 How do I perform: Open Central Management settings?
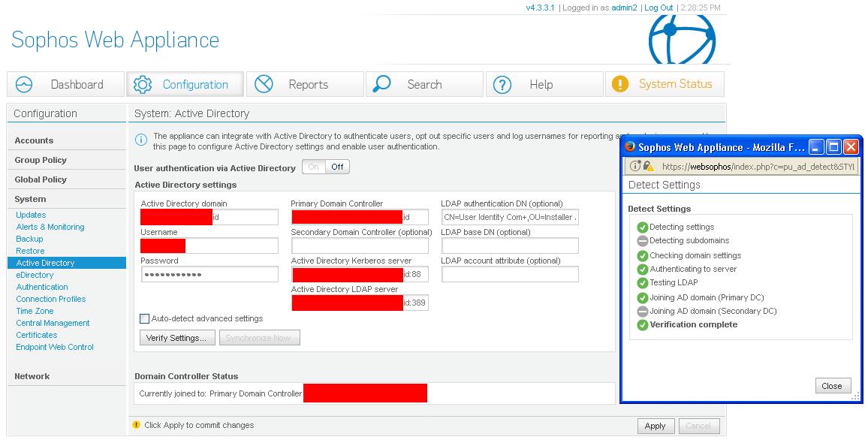[53, 323]
